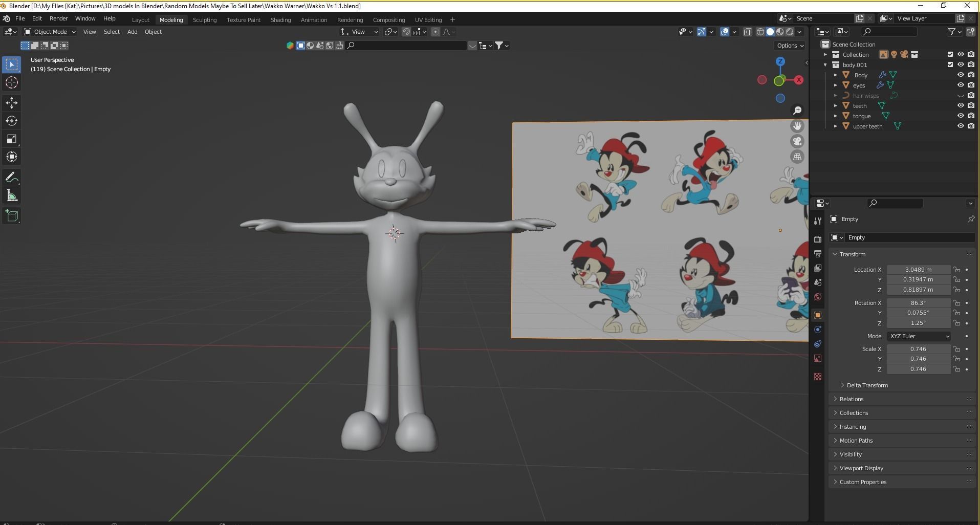Switch to the UV Editing workspace tab
Viewport: 980px width, 525px height.
(428, 20)
